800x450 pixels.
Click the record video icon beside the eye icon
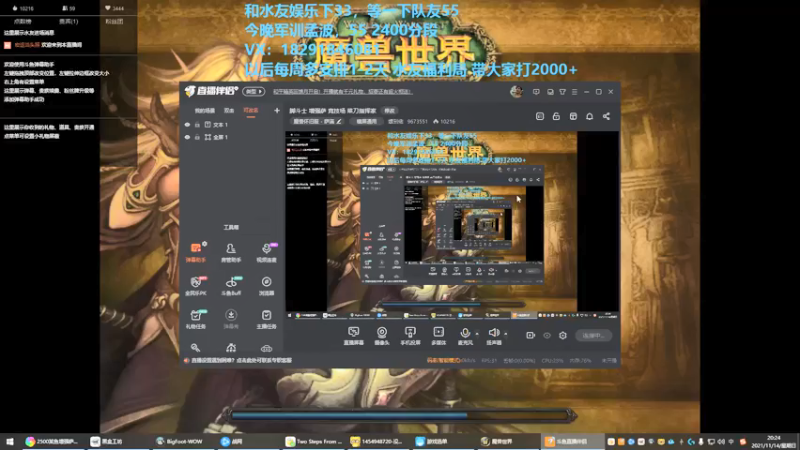point(531,335)
